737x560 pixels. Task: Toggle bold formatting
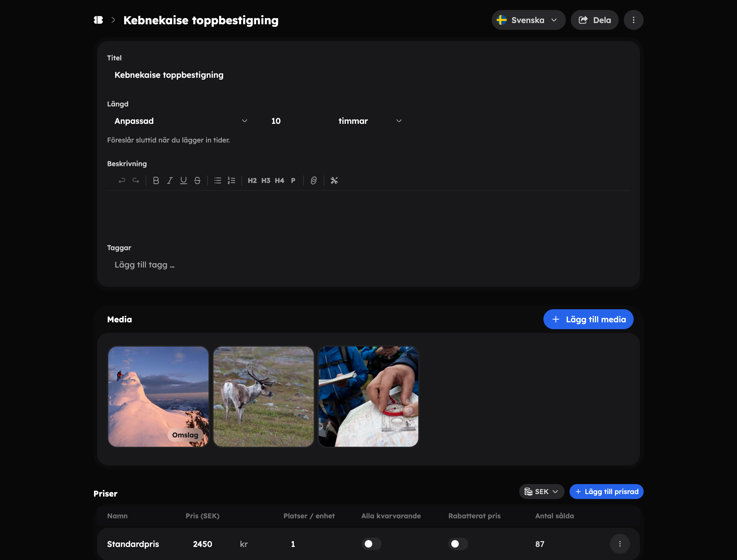tap(156, 180)
